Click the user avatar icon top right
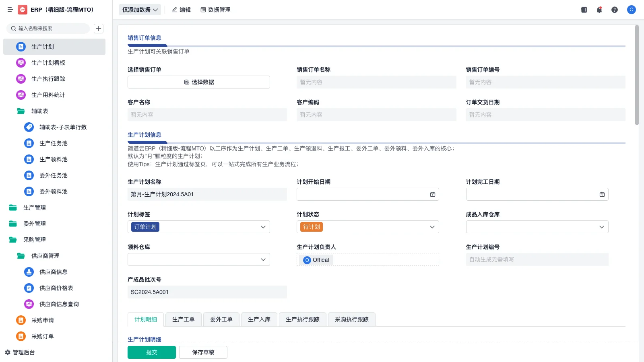The image size is (644, 362). [631, 10]
